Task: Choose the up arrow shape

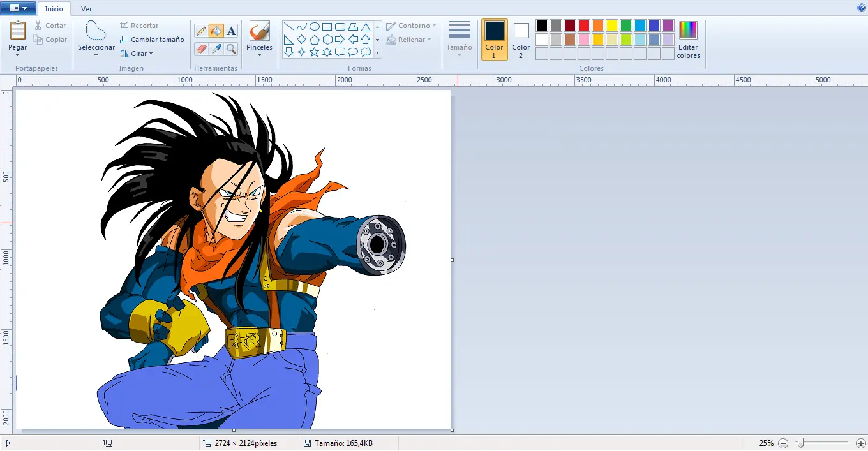Action: tap(366, 40)
